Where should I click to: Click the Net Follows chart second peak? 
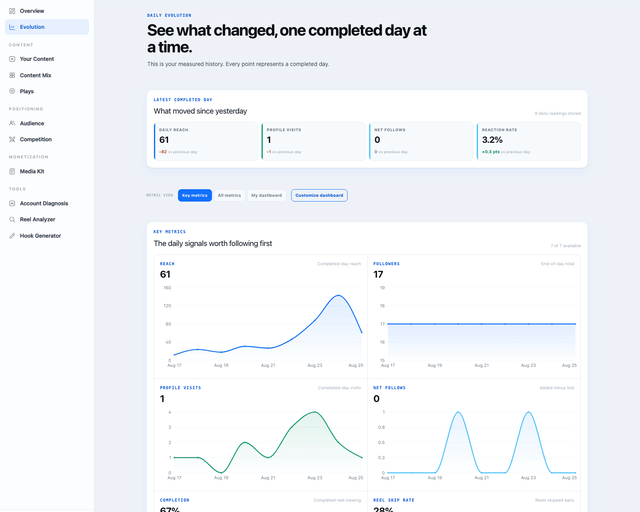pyautogui.click(x=529, y=412)
